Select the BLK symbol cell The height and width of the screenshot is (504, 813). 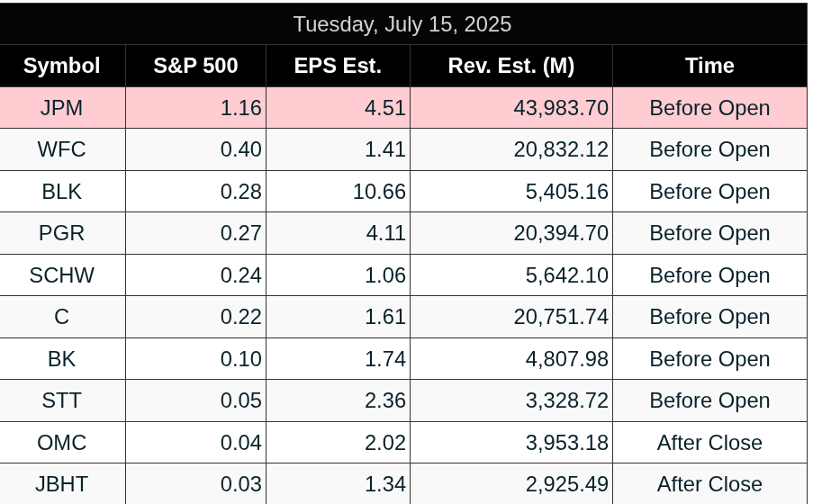pos(62,192)
